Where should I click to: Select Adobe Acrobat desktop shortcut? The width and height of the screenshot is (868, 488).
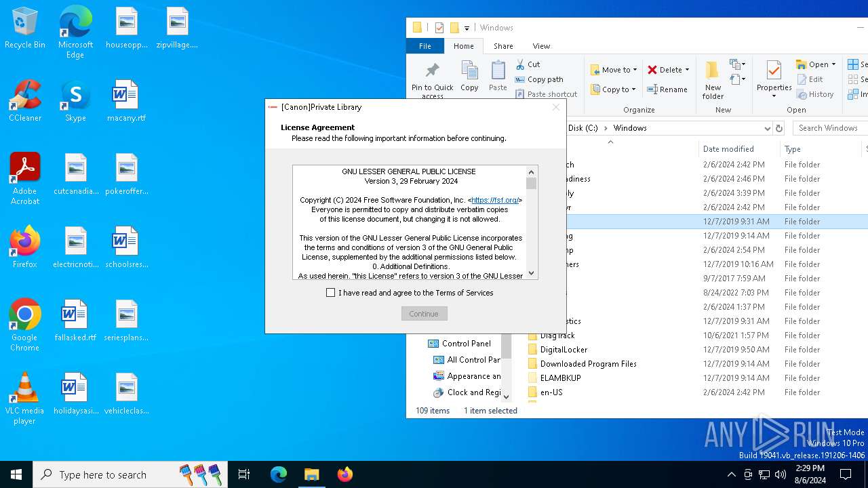25,179
